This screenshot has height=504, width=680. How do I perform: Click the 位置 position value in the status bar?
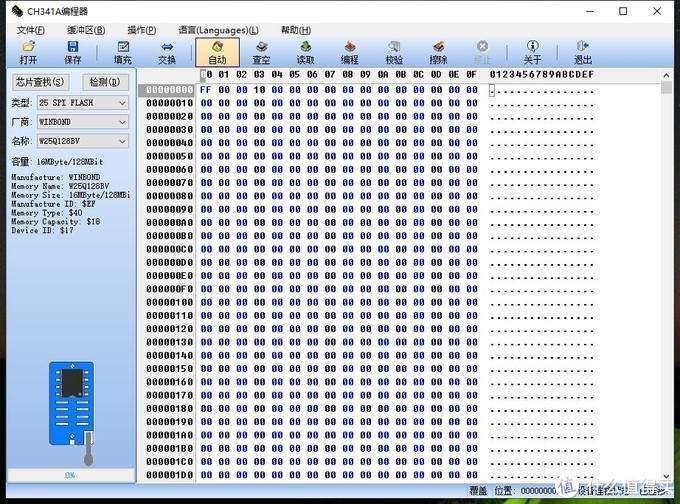point(538,491)
